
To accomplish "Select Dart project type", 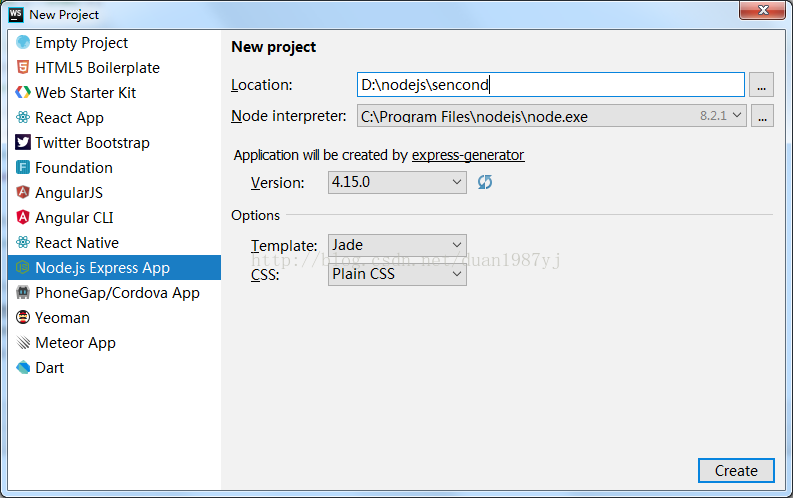I will pyautogui.click(x=114, y=368).
